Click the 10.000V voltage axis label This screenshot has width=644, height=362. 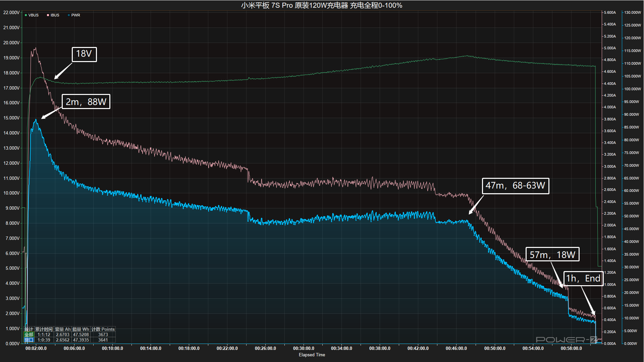pyautogui.click(x=11, y=193)
